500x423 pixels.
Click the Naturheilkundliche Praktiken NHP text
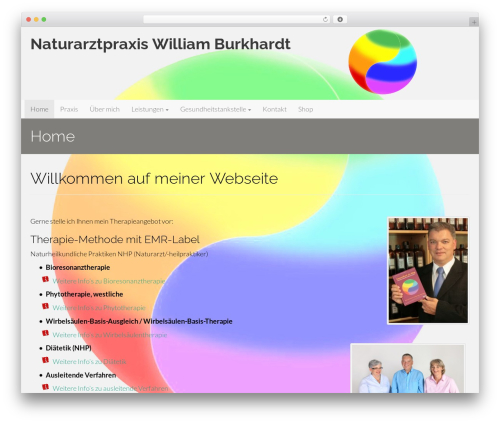119,254
